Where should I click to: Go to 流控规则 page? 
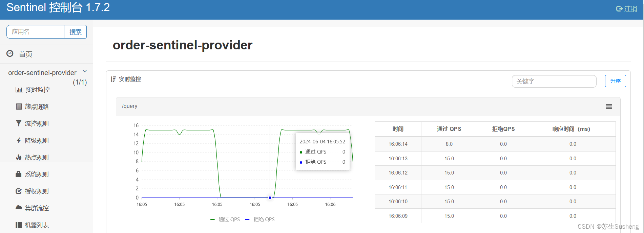(x=37, y=123)
